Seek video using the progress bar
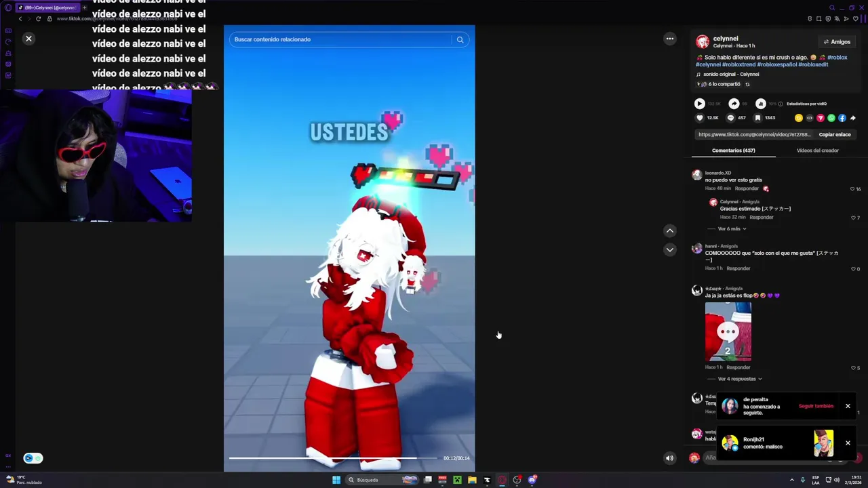 333,458
